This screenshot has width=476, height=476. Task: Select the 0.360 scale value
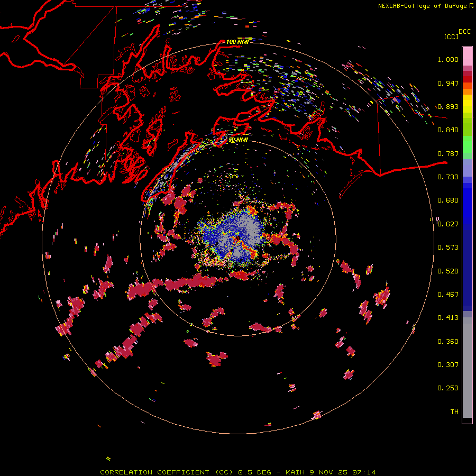448,342
